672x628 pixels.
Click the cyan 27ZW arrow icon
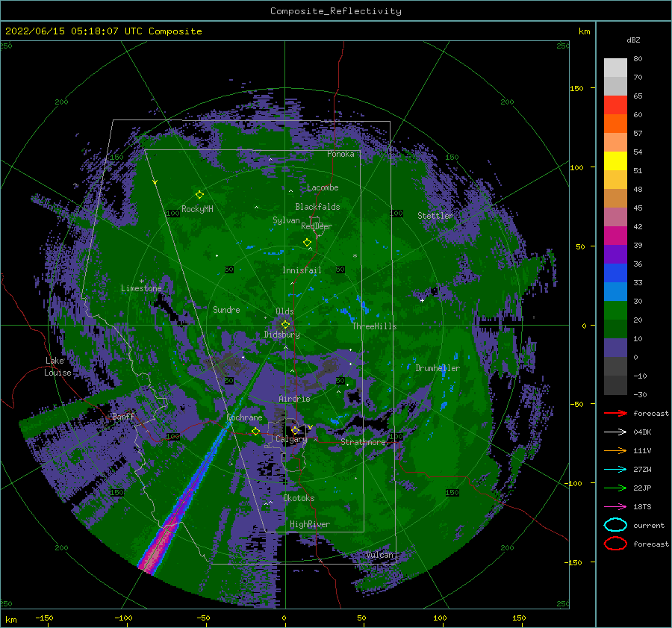coord(615,470)
